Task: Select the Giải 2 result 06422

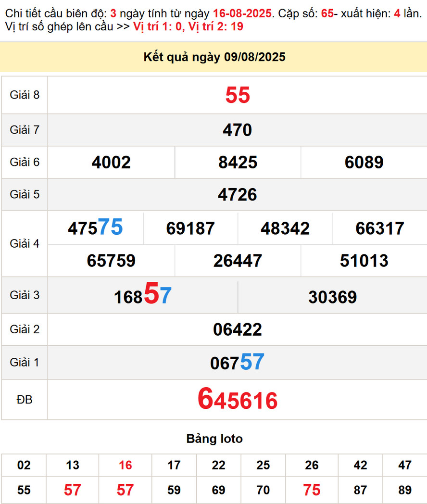Action: tap(237, 329)
